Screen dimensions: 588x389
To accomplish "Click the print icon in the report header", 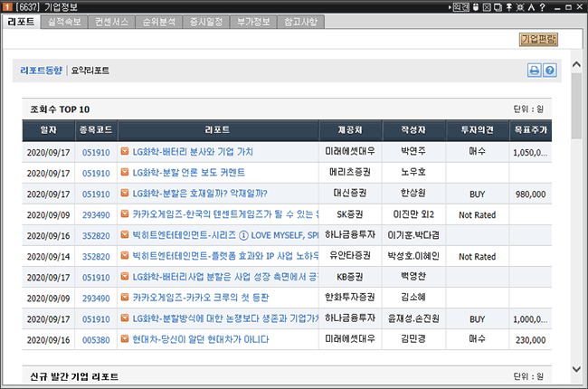I will 535,71.
